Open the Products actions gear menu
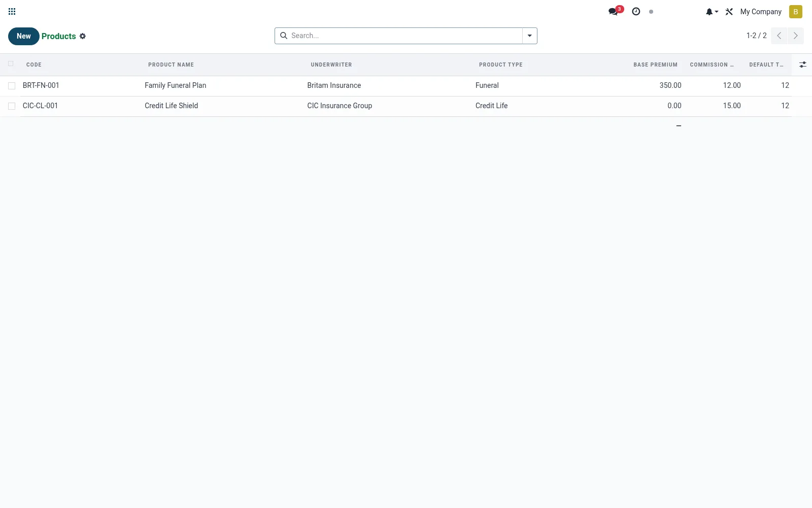The height and width of the screenshot is (508, 812). [x=83, y=36]
